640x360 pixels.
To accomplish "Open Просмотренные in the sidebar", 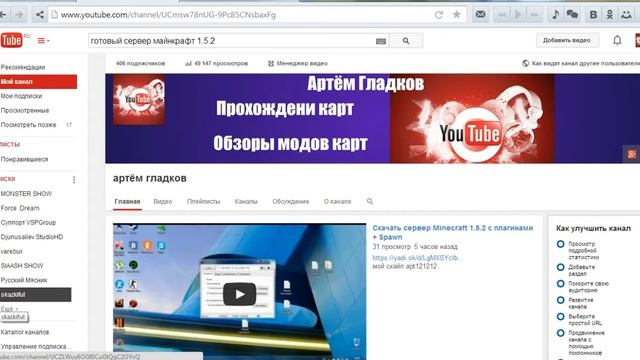I will [x=24, y=110].
